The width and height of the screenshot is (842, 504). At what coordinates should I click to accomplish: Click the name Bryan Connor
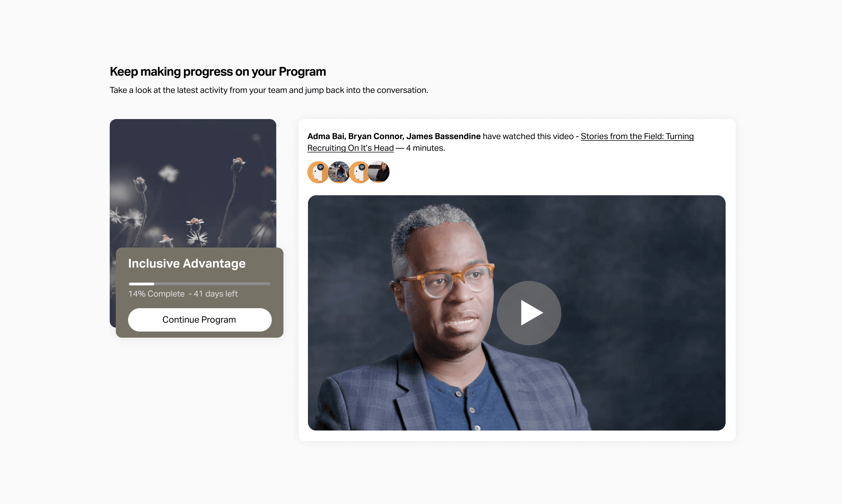(376, 136)
